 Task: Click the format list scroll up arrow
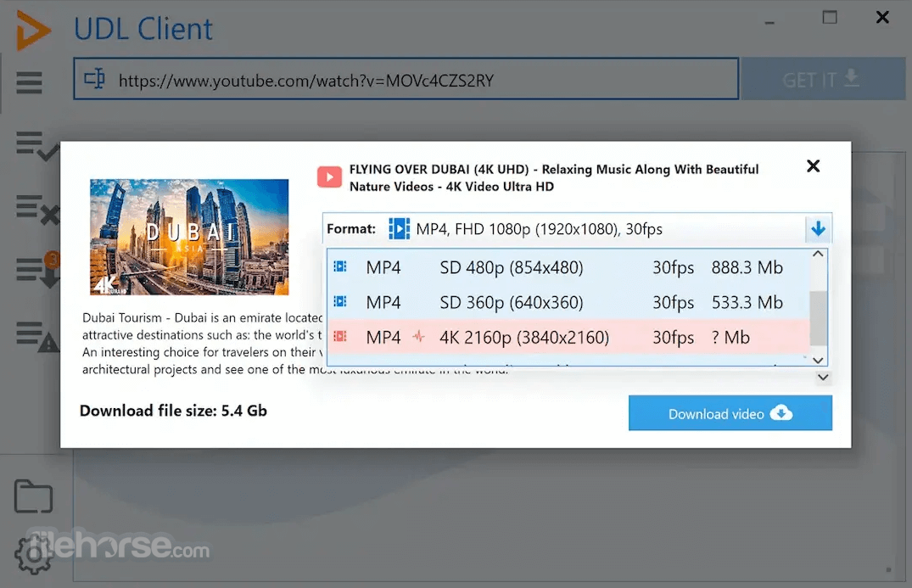818,255
